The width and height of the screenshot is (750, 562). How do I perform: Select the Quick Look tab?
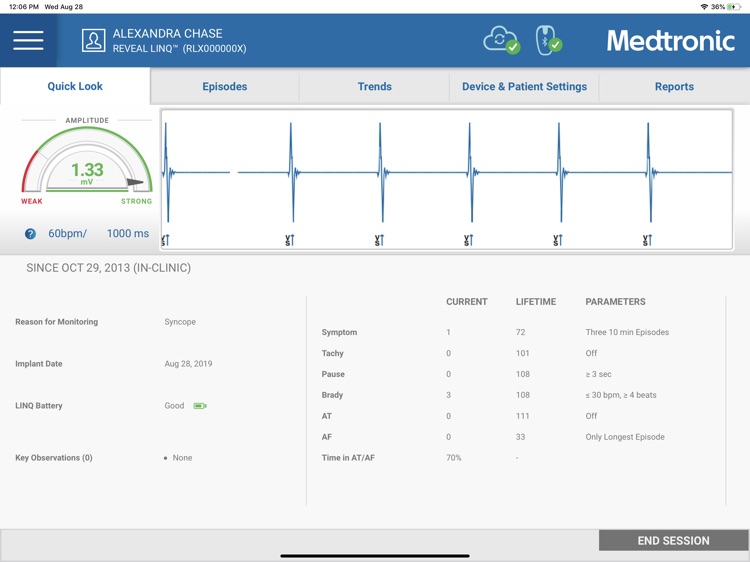click(x=75, y=87)
